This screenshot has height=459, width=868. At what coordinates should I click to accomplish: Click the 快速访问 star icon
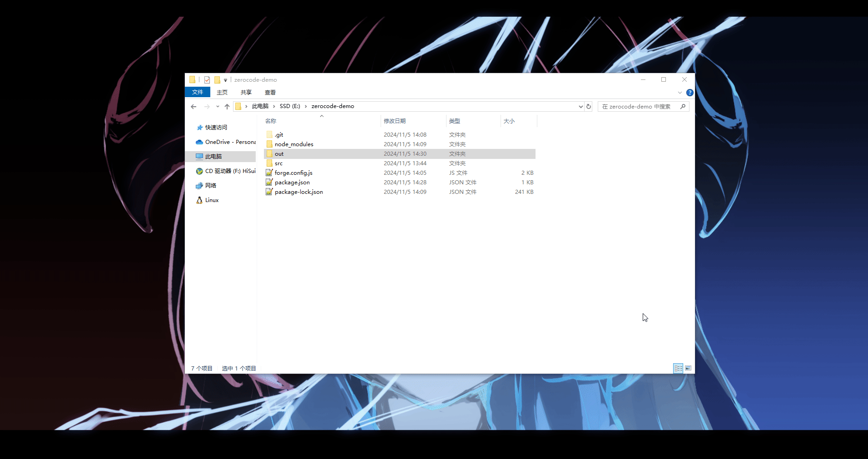click(199, 128)
